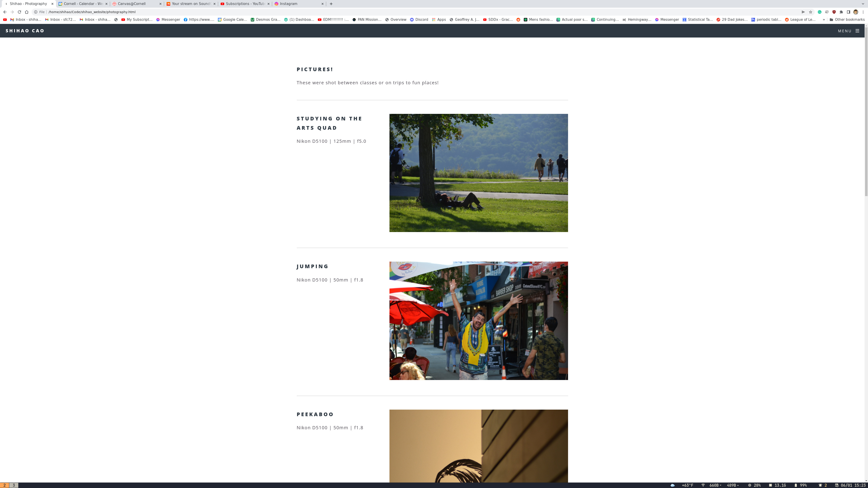Open a new tab with plus button

pos(331,4)
